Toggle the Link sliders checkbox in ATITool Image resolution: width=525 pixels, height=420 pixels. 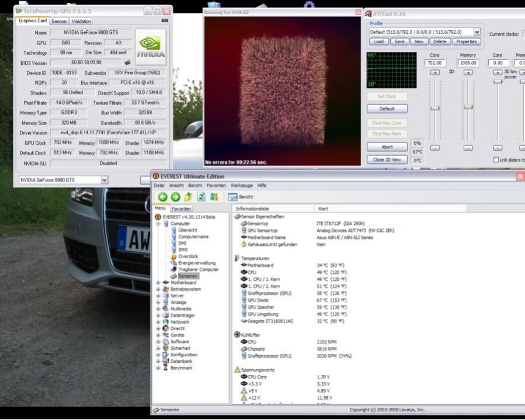(x=496, y=160)
